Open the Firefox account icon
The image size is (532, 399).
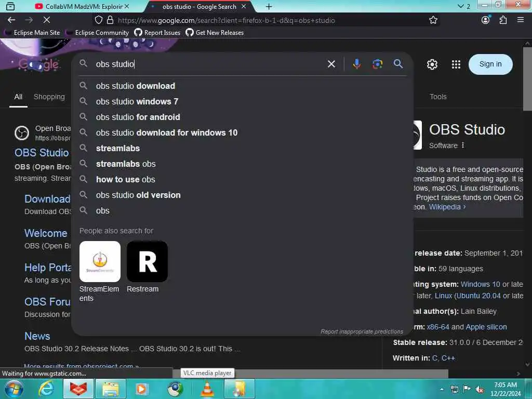coord(486,20)
